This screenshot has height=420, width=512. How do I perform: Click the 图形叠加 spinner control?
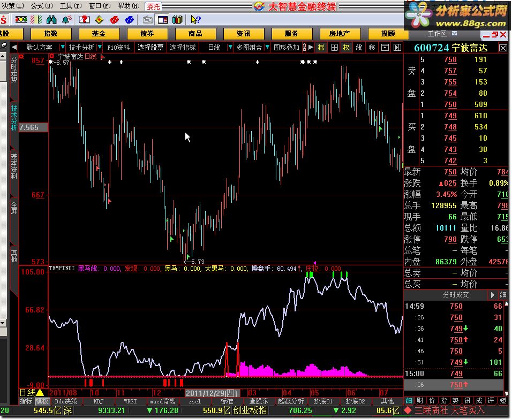click(x=304, y=48)
